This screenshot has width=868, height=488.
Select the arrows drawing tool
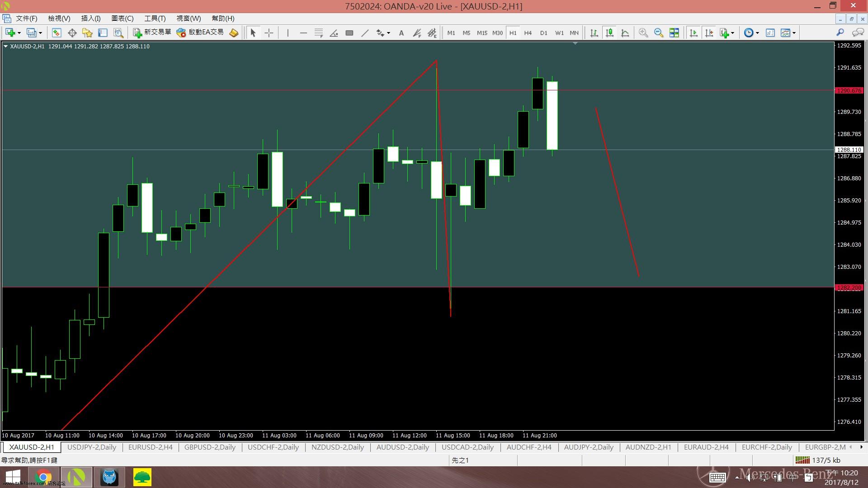click(380, 33)
